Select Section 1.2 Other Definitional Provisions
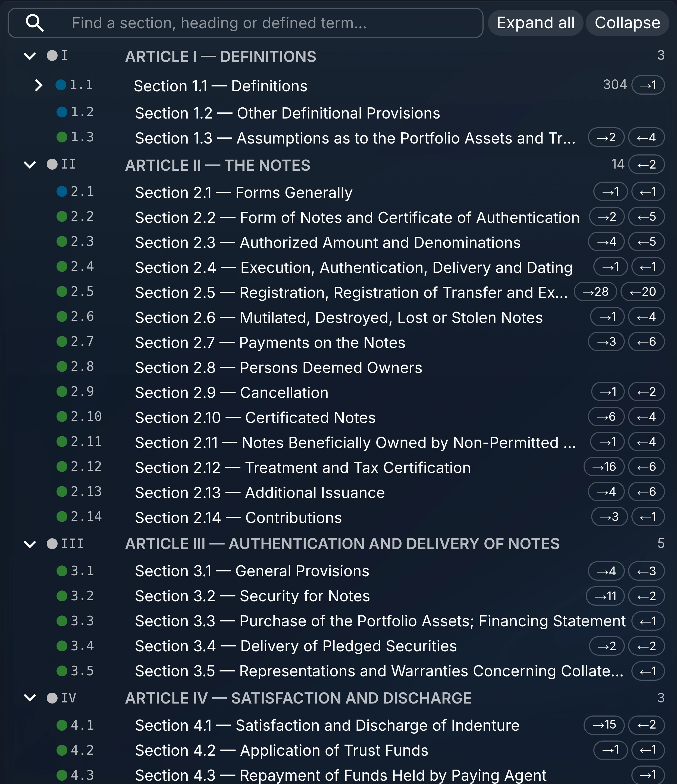677x784 pixels. 287,113
